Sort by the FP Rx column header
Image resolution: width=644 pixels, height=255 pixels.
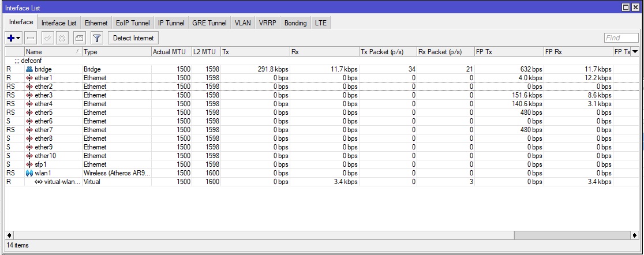coord(578,52)
